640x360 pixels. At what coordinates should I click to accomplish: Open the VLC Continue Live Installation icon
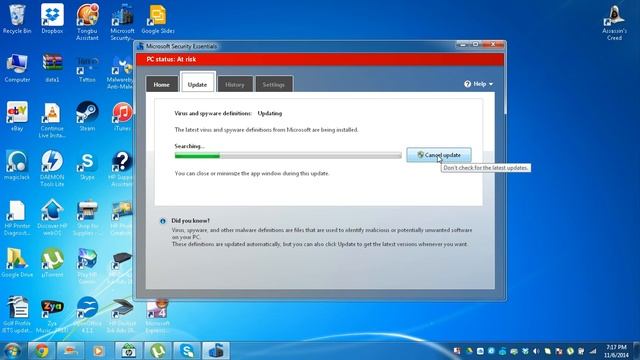[52, 120]
